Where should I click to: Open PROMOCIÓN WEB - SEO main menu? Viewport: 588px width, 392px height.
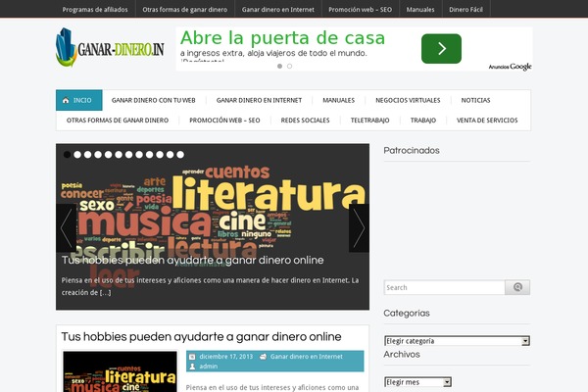[x=224, y=120]
